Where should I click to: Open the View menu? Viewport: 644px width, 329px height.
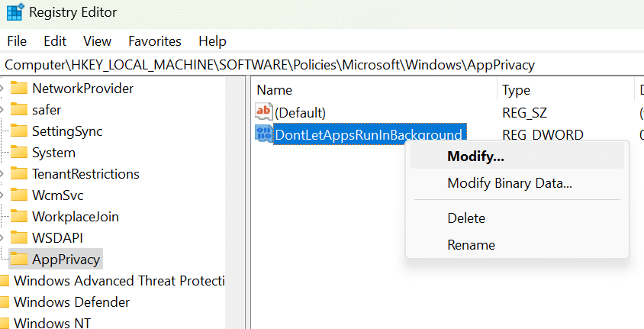97,41
